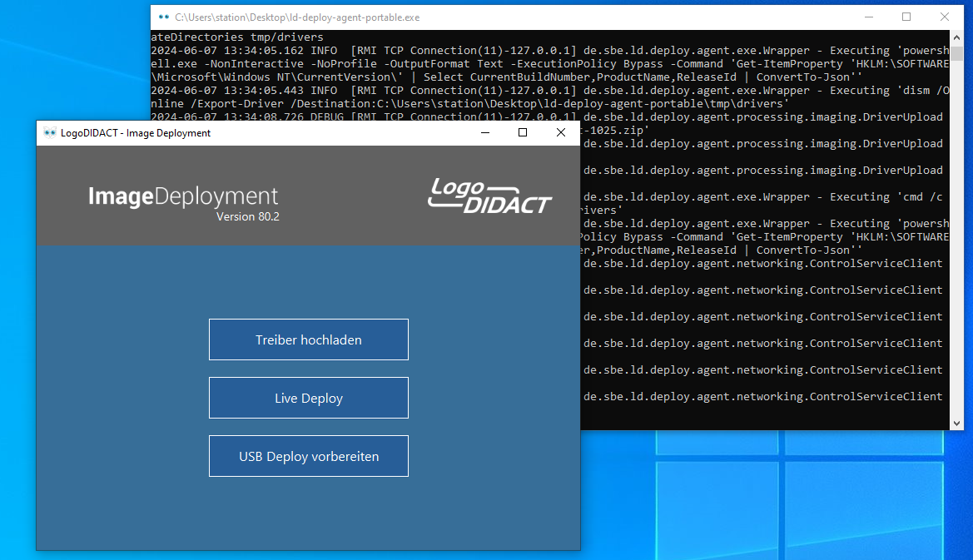Click last ControlServiceClient line in console

(762, 396)
